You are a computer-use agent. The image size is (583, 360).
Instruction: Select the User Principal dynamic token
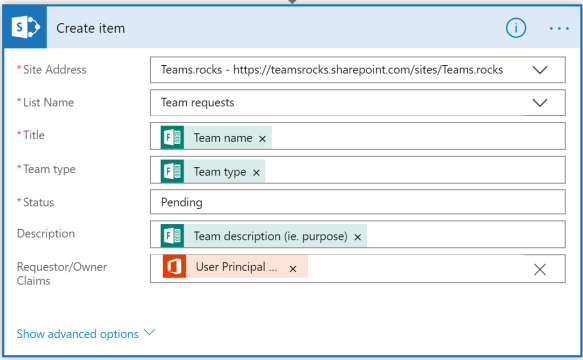(235, 267)
